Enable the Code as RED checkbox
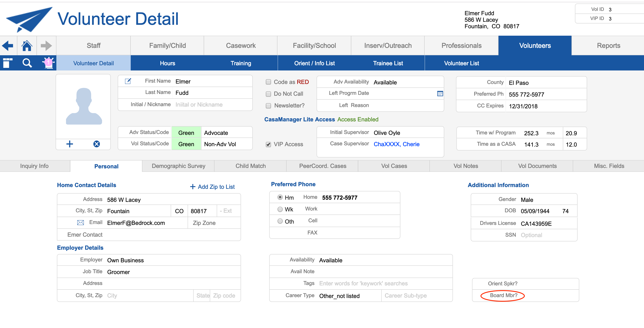 tap(268, 82)
